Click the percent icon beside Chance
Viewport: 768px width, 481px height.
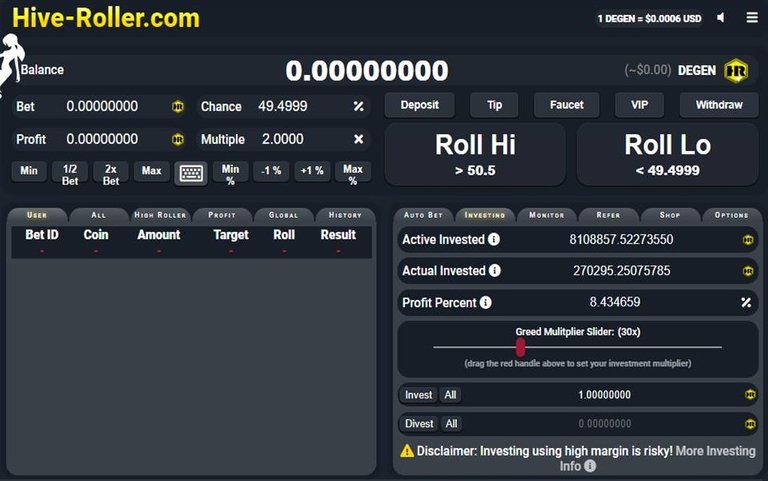pos(359,106)
